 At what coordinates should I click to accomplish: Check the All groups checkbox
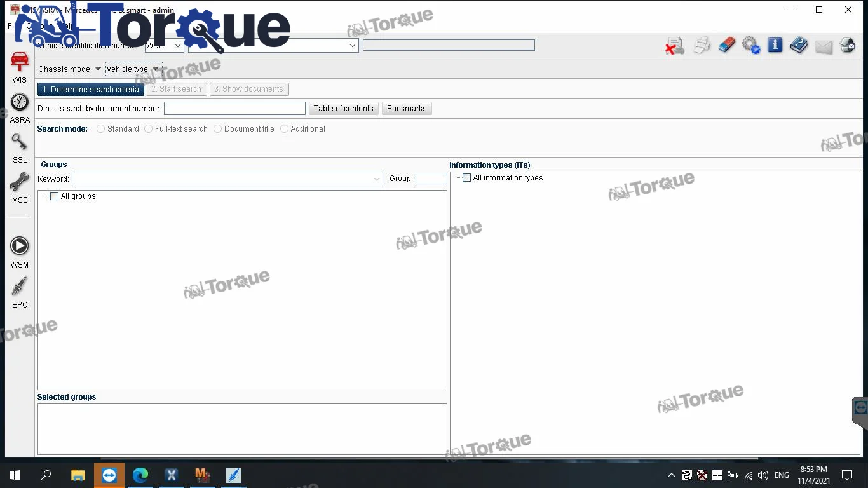point(54,196)
